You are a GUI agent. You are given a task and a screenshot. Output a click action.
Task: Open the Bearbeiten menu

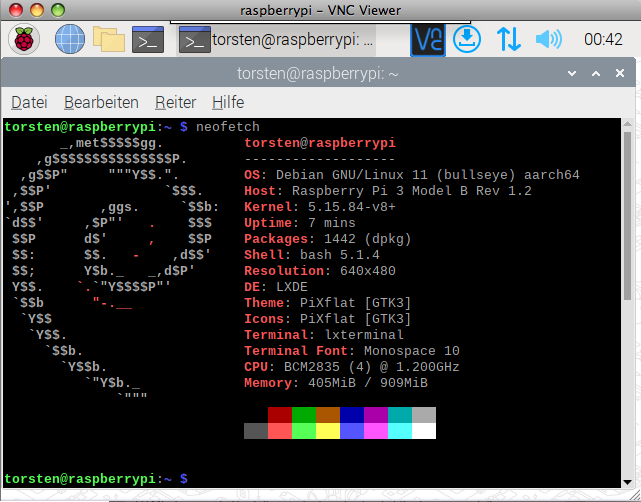coord(101,102)
